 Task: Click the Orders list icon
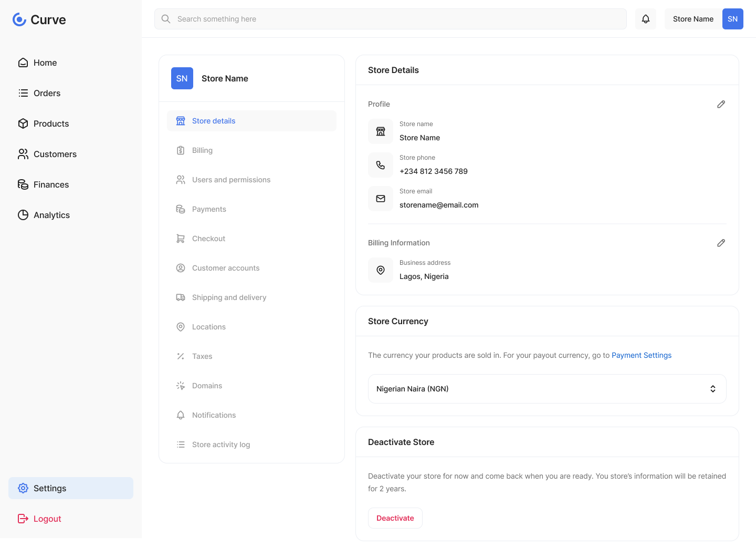pos(23,93)
